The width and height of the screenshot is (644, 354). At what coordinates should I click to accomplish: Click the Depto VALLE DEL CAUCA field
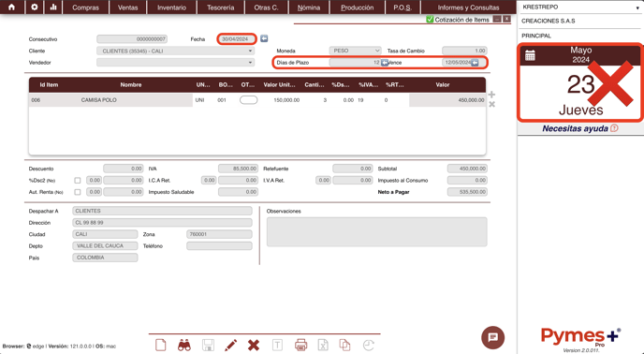(105, 246)
